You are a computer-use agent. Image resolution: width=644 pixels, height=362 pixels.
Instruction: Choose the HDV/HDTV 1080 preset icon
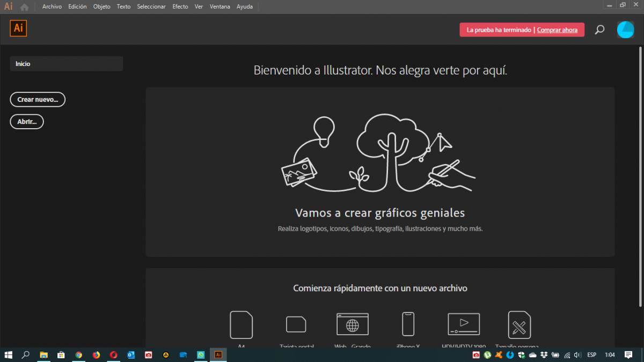coord(464,324)
